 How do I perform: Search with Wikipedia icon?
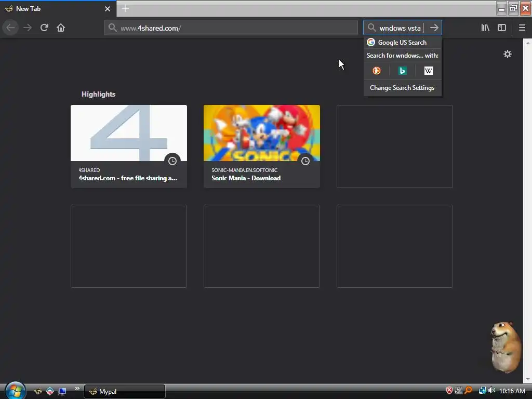[x=428, y=71]
